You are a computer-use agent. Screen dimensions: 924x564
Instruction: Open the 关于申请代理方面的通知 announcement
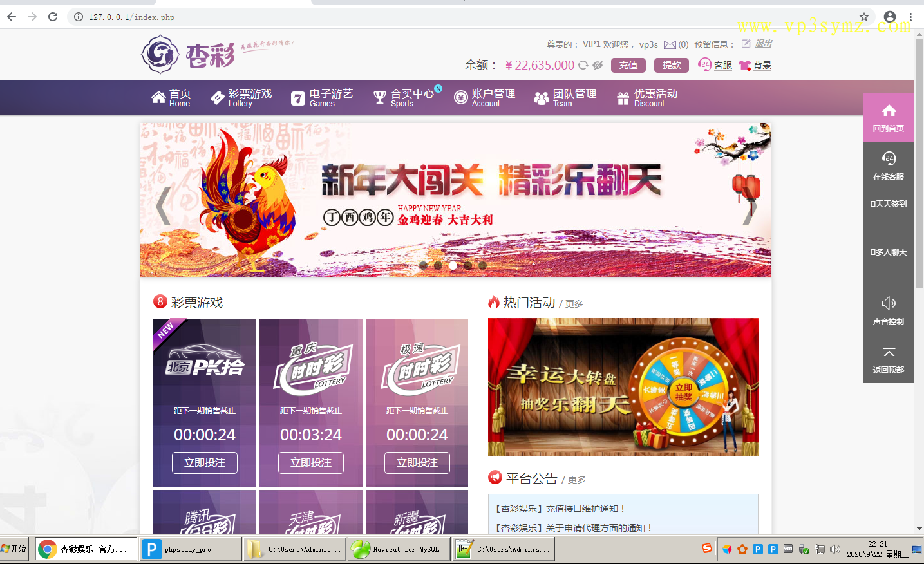[x=573, y=528]
